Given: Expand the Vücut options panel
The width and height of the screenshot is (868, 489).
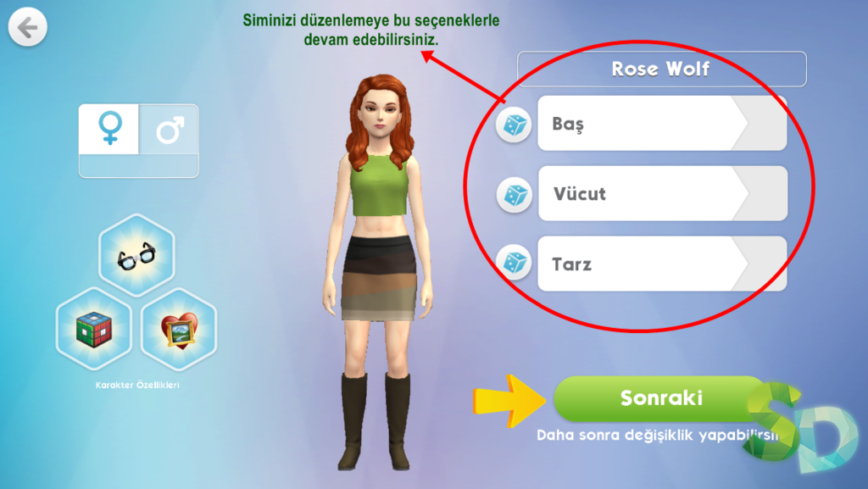Looking at the screenshot, I should point(663,193).
